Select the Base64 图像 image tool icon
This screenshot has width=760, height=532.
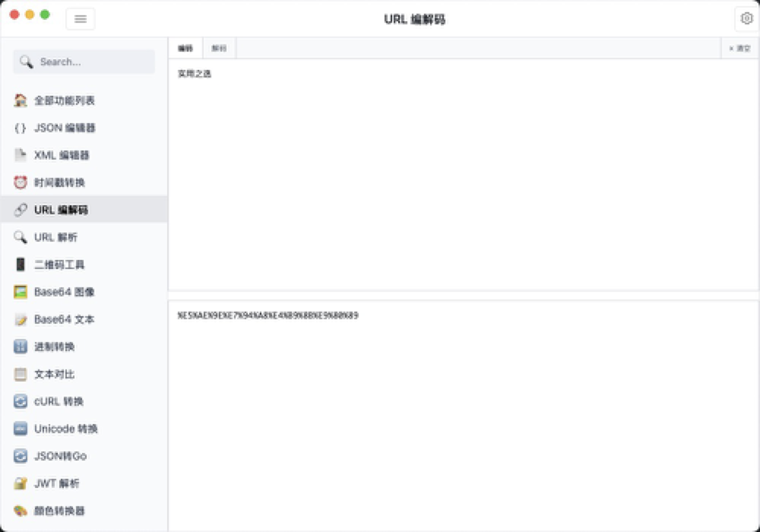point(21,292)
